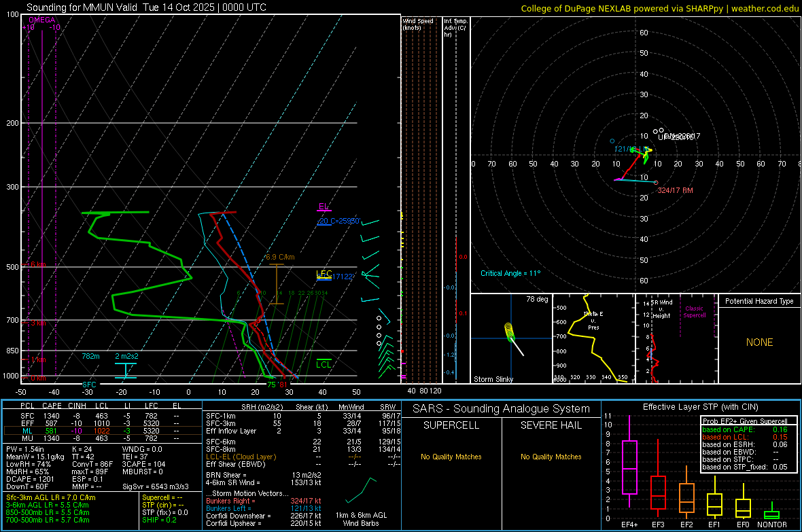The image size is (802, 532).
Task: Click the '121/13 LM' hodograph label
Action: click(631, 149)
